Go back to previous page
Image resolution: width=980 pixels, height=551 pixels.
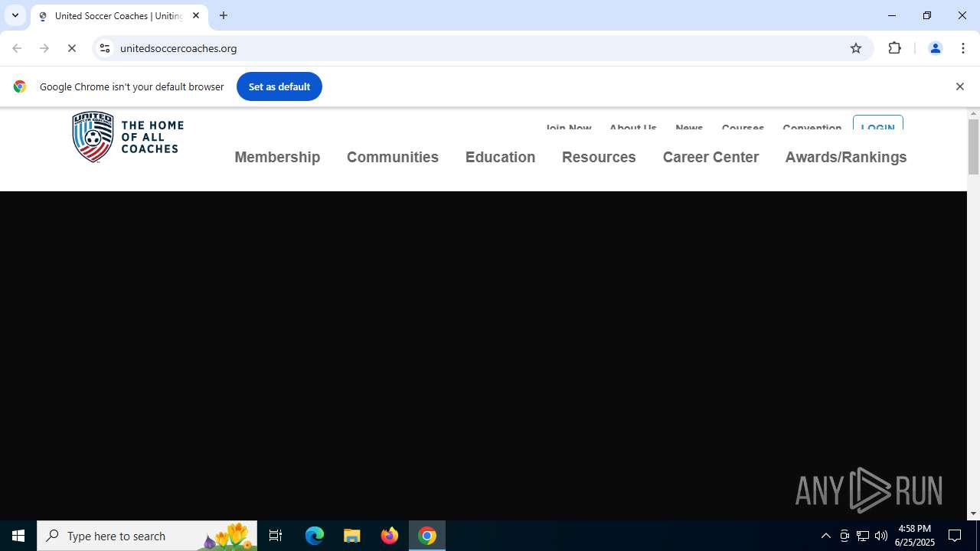(x=17, y=48)
